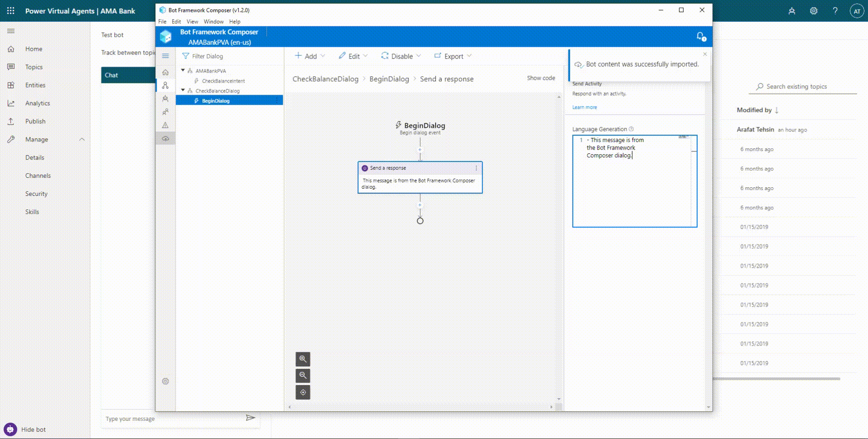This screenshot has width=868, height=439.
Task: Open the Composer Home page icon
Action: (x=165, y=72)
